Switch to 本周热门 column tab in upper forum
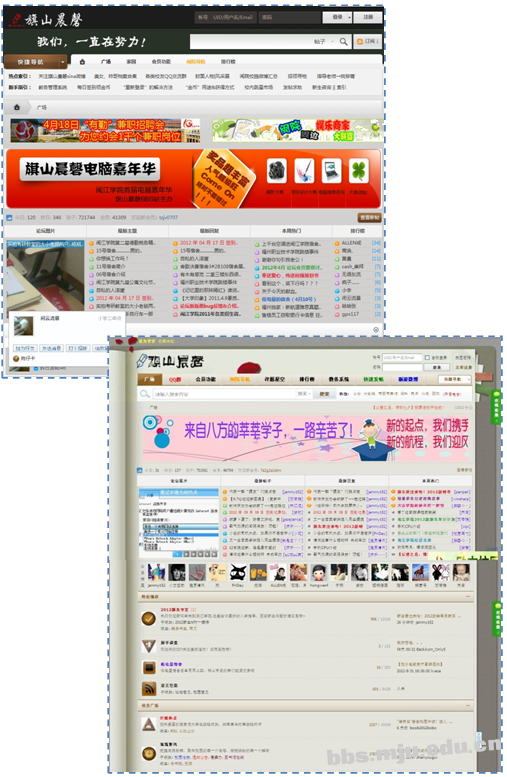The image size is (507, 777). coord(291,231)
